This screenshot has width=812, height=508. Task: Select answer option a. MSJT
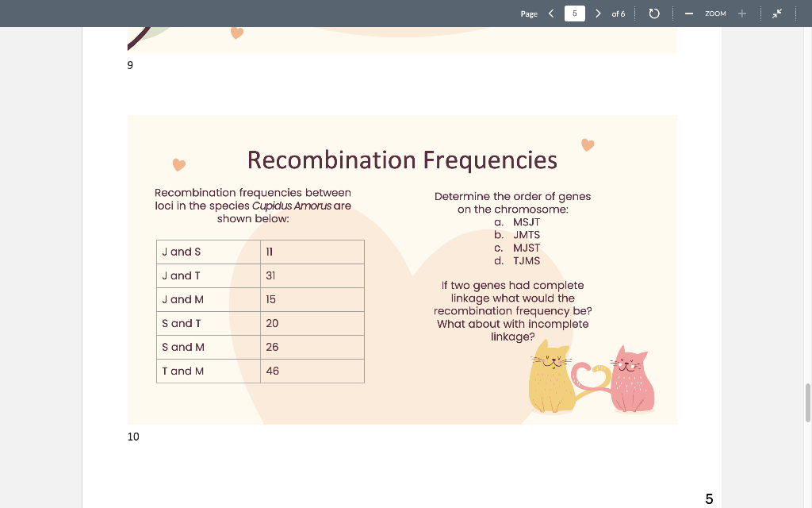pos(525,222)
